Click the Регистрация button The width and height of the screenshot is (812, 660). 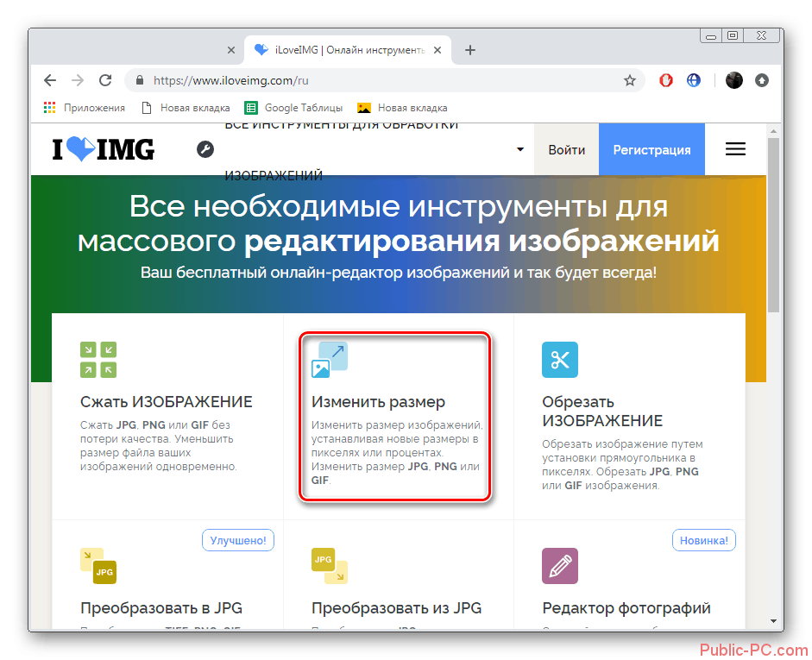[651, 149]
